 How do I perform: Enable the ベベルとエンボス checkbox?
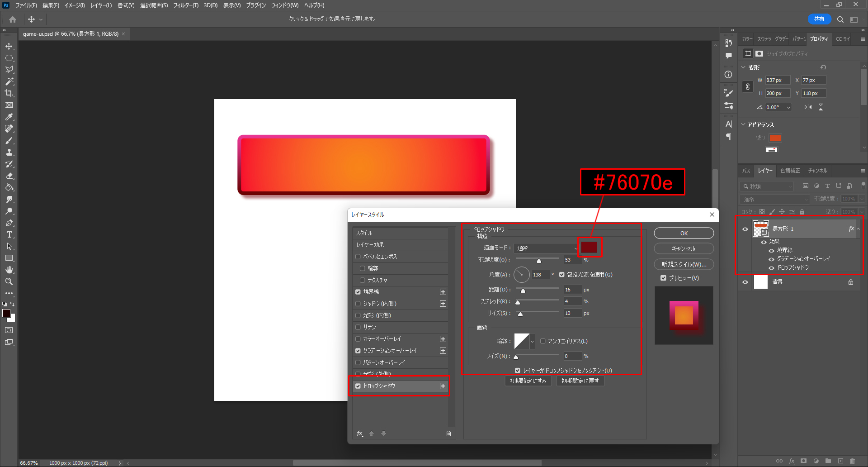tap(358, 257)
